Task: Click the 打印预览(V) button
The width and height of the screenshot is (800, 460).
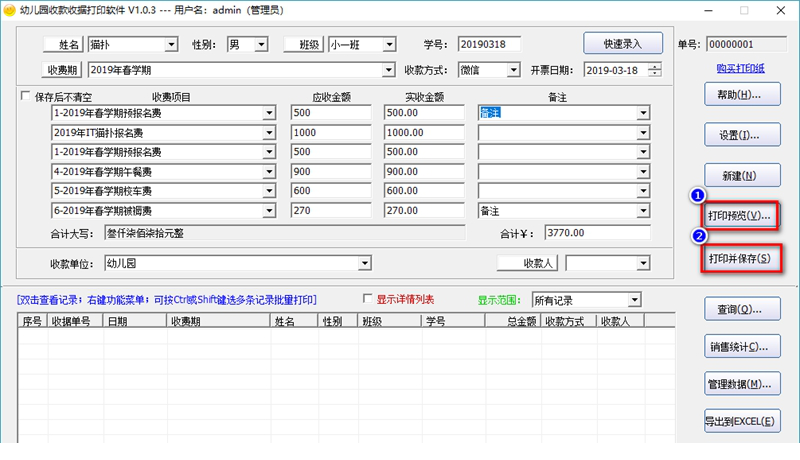Action: (x=740, y=216)
